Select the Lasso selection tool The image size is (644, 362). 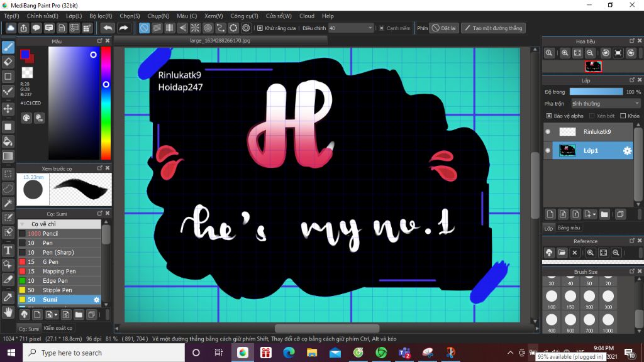[x=8, y=189]
